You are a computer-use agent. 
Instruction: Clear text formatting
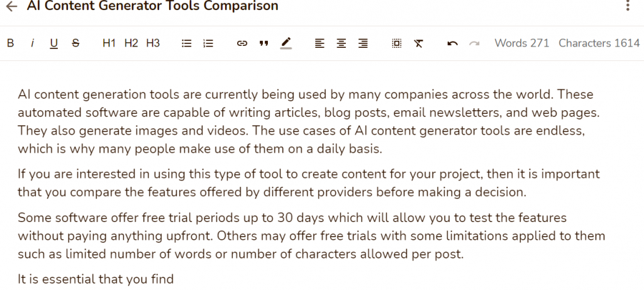pyautogui.click(x=418, y=43)
